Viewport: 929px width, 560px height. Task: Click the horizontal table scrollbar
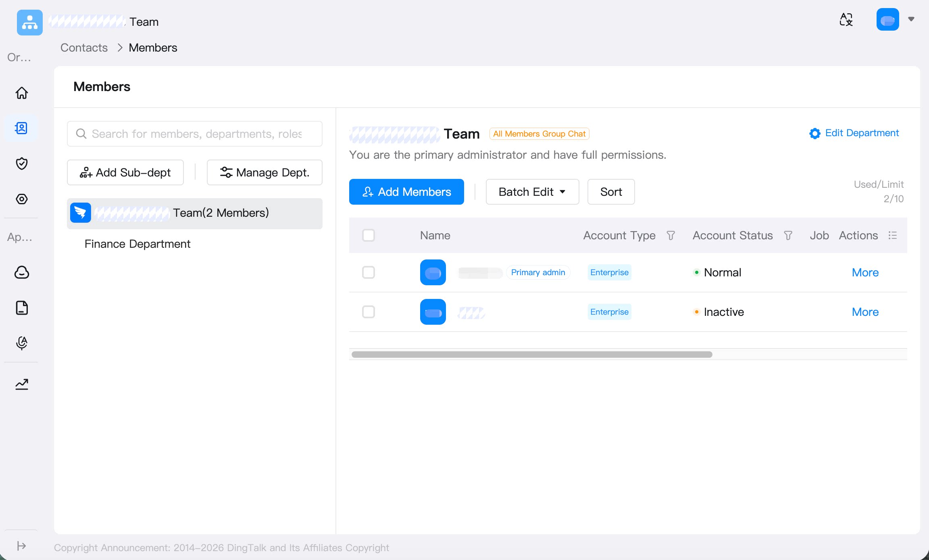pos(532,355)
